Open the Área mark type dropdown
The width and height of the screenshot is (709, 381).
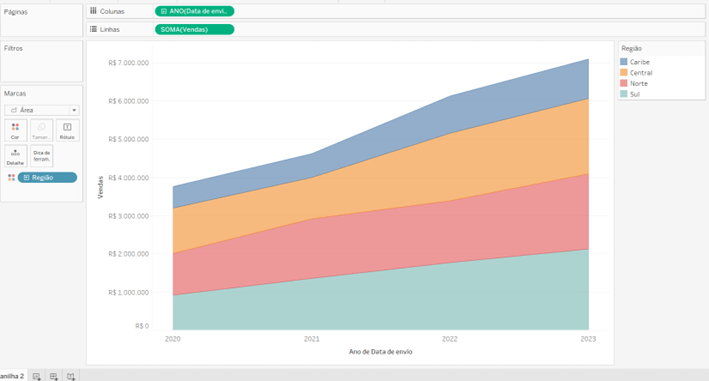(42, 110)
